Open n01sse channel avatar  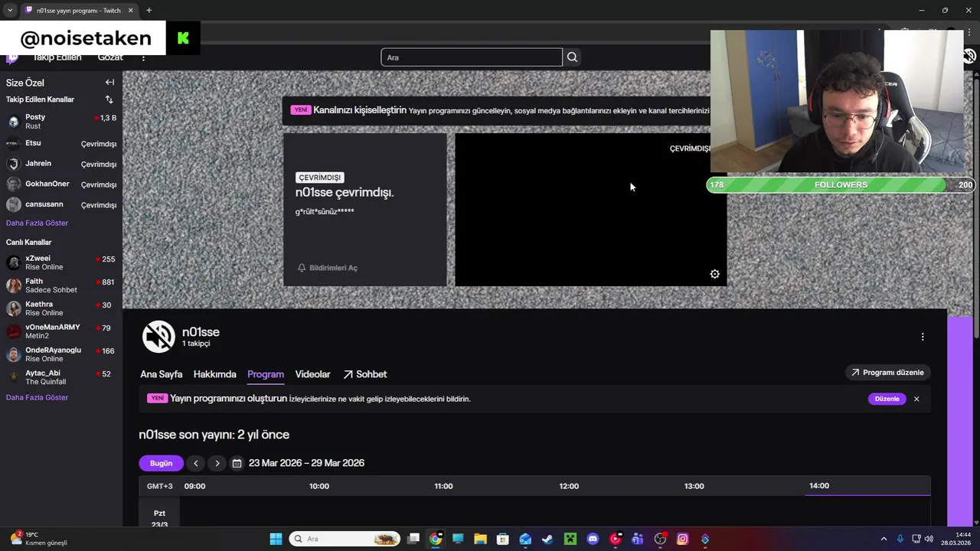coord(158,337)
